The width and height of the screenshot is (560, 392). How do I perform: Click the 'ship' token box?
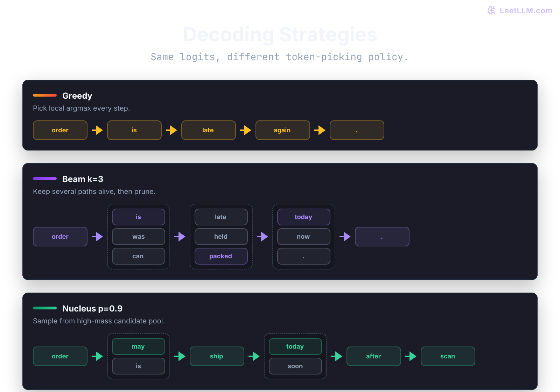(217, 356)
